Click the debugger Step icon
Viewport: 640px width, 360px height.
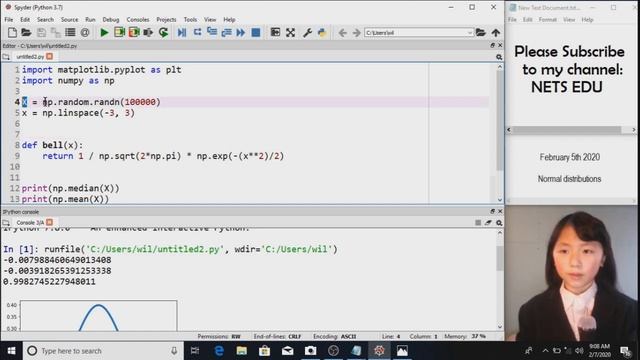click(197, 32)
